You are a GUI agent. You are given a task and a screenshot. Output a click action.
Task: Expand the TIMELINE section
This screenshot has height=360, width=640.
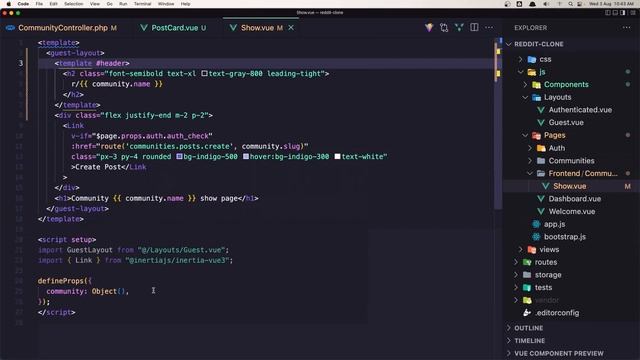coord(529,341)
